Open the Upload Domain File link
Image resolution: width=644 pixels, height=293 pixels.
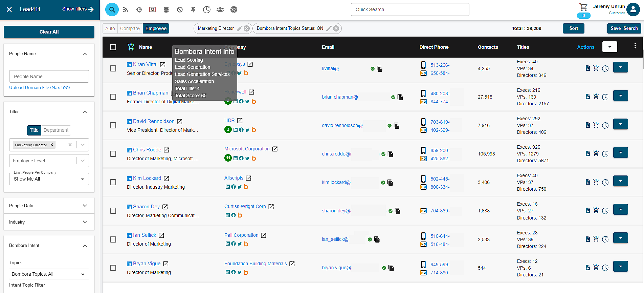[x=40, y=88]
